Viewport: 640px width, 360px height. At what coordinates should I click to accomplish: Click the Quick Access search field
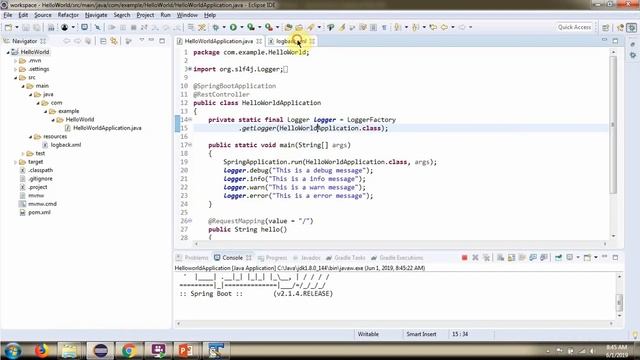click(x=574, y=27)
